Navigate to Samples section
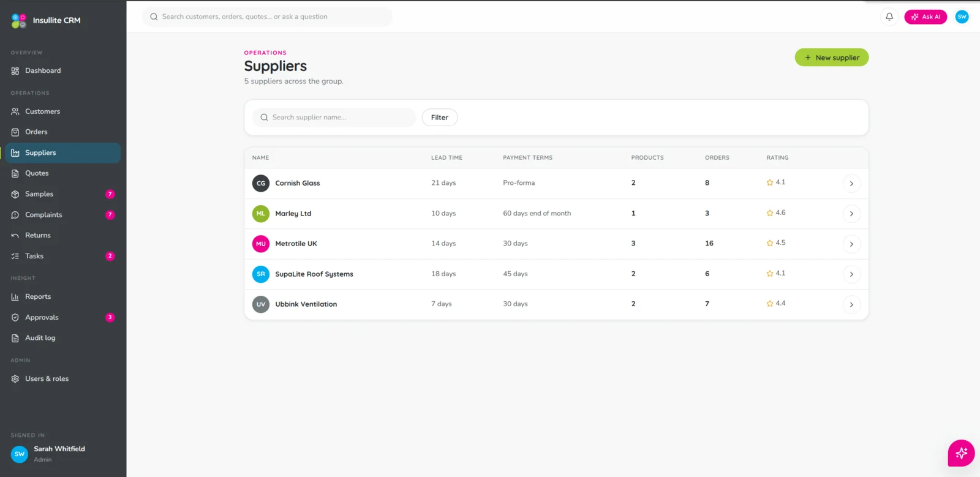 pos(62,194)
